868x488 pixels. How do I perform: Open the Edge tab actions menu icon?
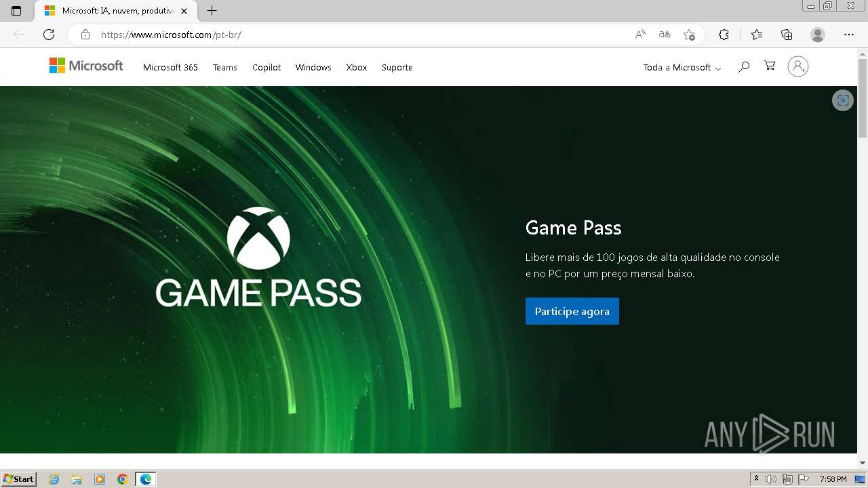click(16, 11)
